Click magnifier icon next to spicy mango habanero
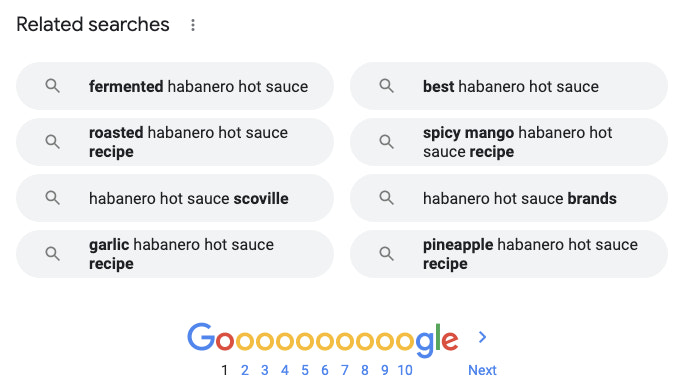Image resolution: width=692 pixels, height=383 pixels. pos(387,142)
